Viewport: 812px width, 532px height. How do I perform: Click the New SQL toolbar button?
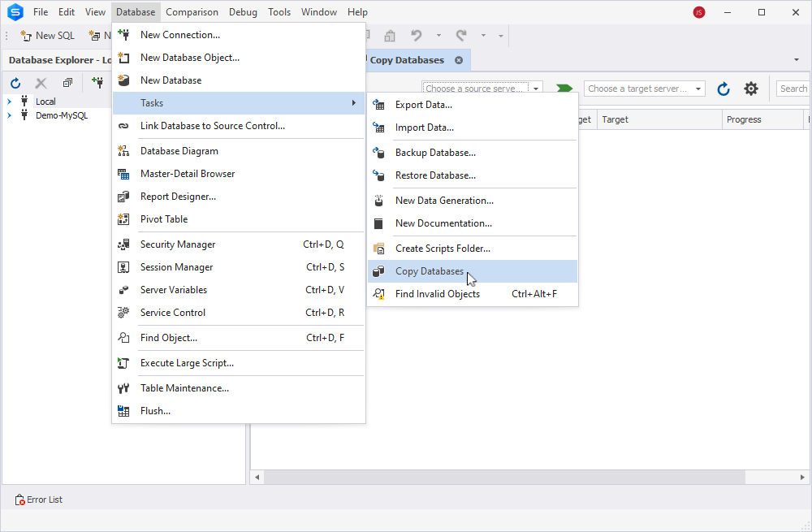48,35
